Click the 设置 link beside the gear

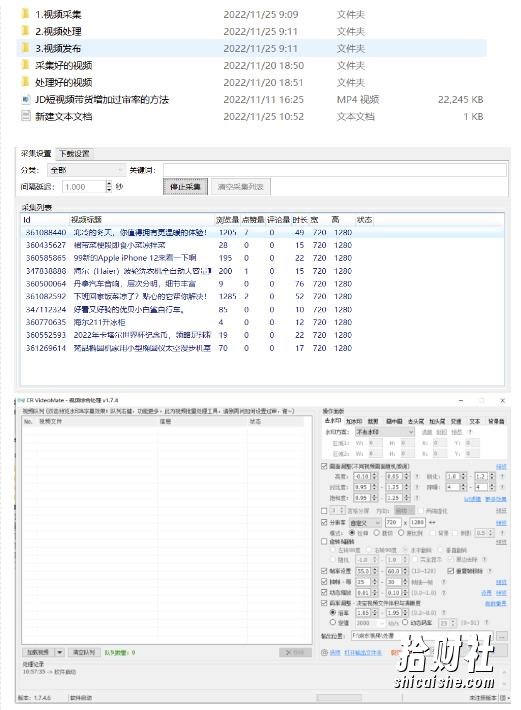coord(335,652)
